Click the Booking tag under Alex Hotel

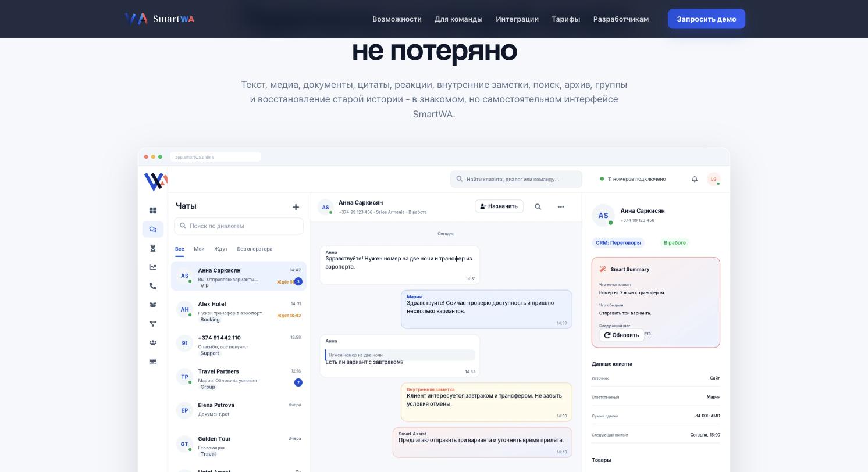click(210, 320)
